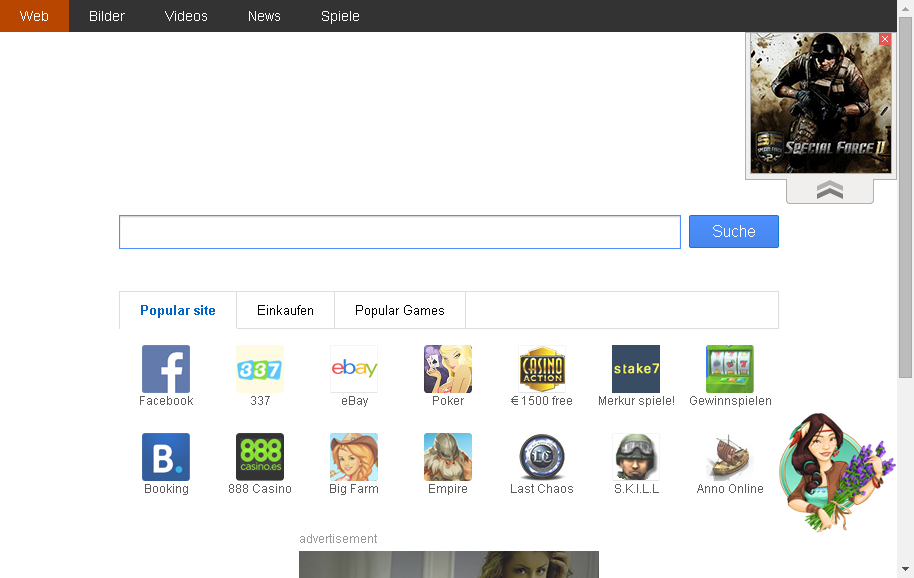Focus the search input field
The image size is (914, 578).
pos(400,232)
